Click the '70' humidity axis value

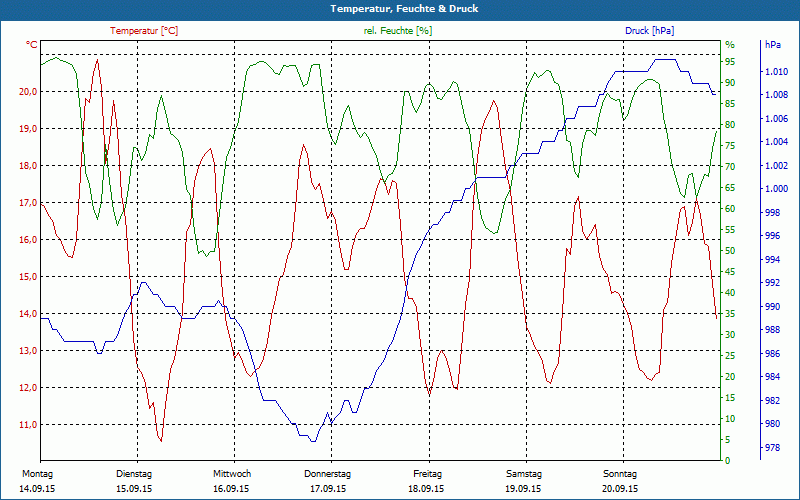click(730, 167)
